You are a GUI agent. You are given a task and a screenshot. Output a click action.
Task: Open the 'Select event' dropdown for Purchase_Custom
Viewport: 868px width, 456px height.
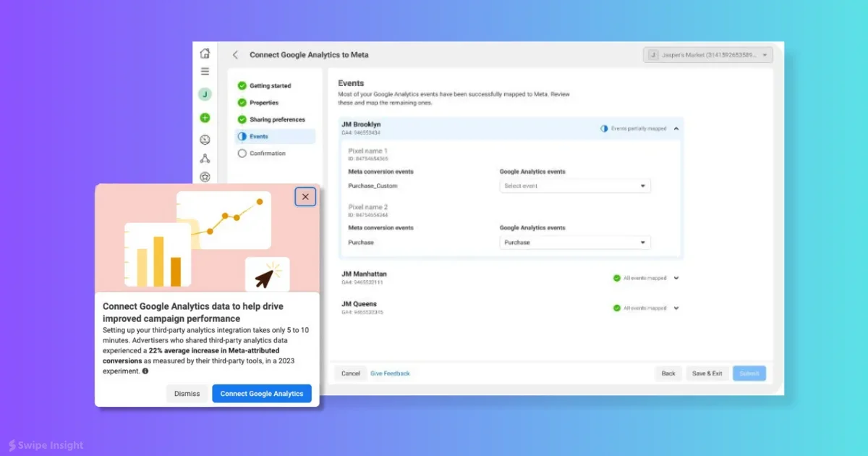[x=575, y=186]
